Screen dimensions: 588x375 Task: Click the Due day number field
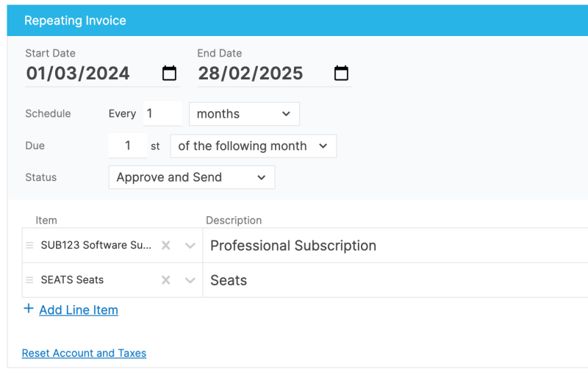(x=128, y=146)
